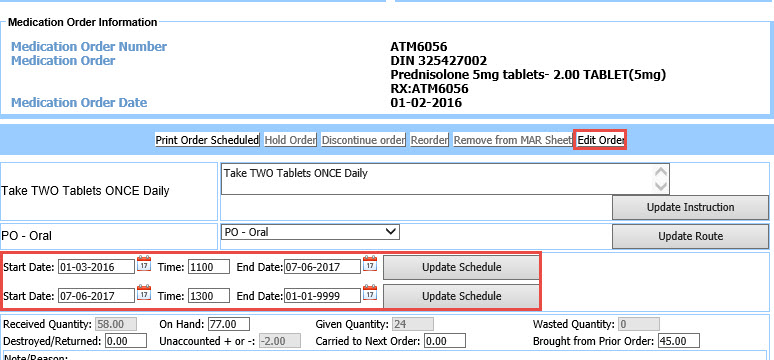The image size is (774, 360).
Task: Click the Medication Order Information heading
Action: point(82,22)
